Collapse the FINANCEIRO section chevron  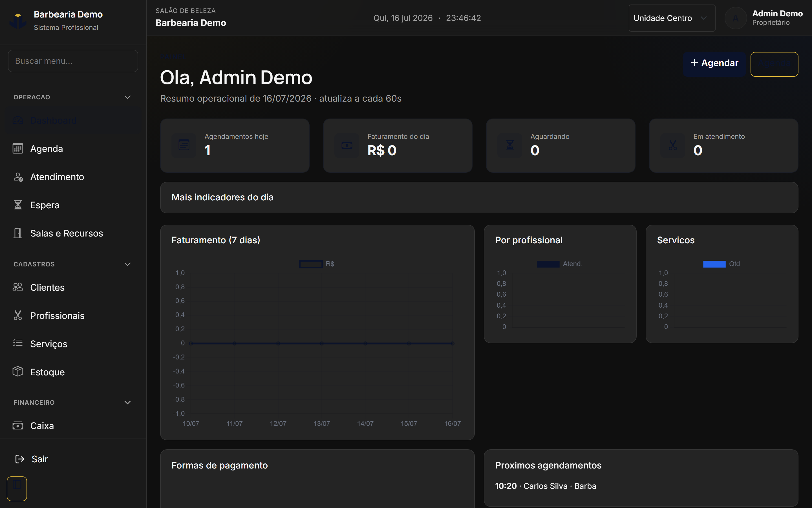point(127,402)
